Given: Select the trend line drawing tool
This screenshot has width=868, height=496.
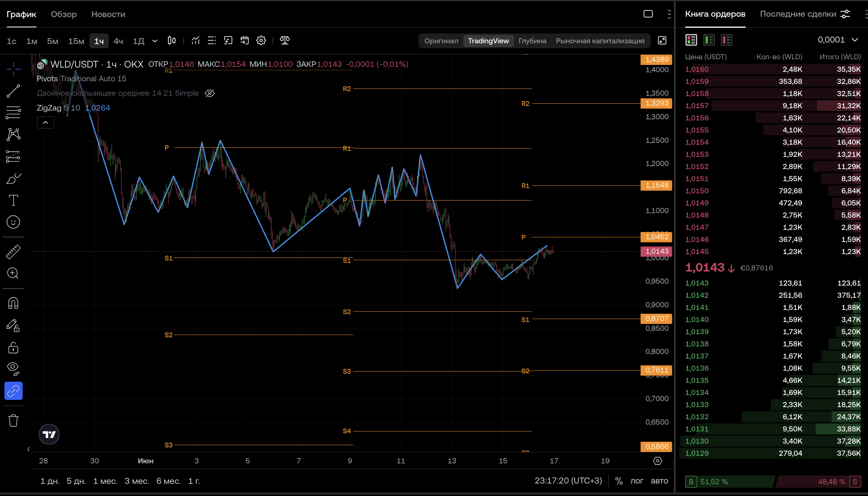Looking at the screenshot, I should pyautogui.click(x=13, y=91).
